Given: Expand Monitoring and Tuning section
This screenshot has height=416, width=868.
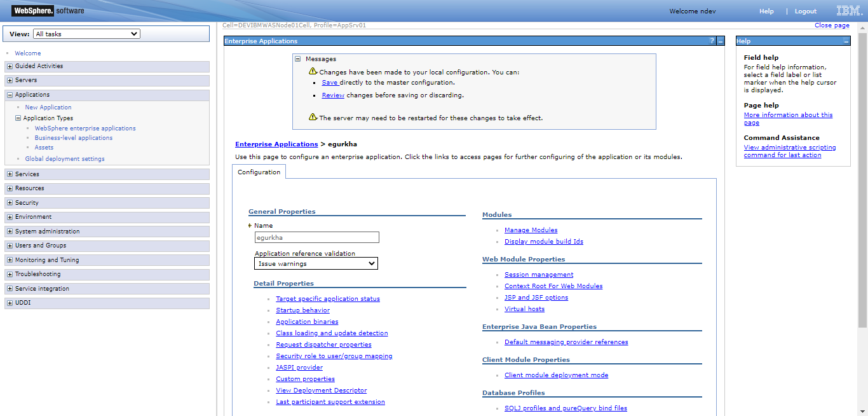Looking at the screenshot, I should coord(10,260).
